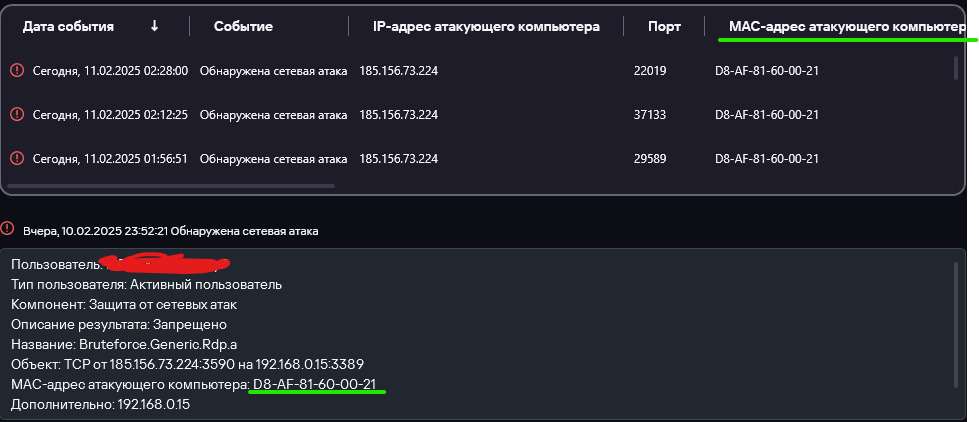Select the IP address in the 02:12:25 row
Viewport: 979px width, 422px height.
[398, 115]
